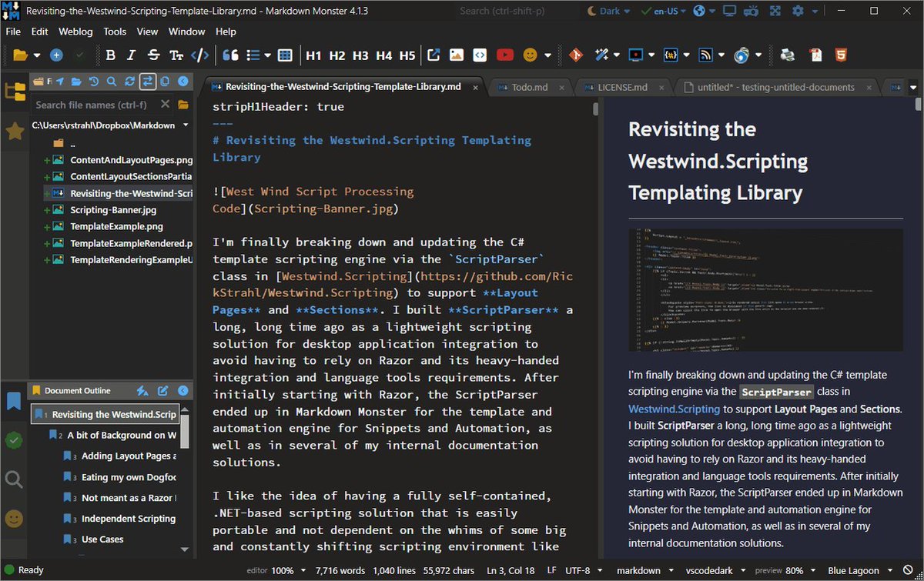
Task: Open the emoji picker dropdown arrow
Action: (x=547, y=55)
